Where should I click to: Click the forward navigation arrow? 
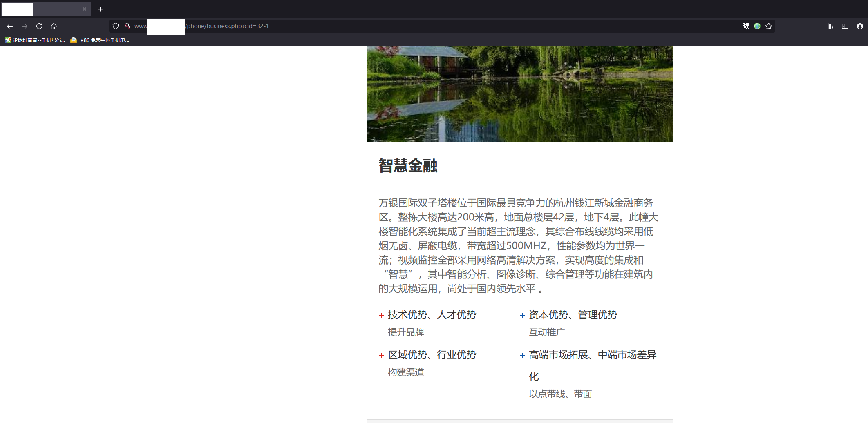pos(25,26)
